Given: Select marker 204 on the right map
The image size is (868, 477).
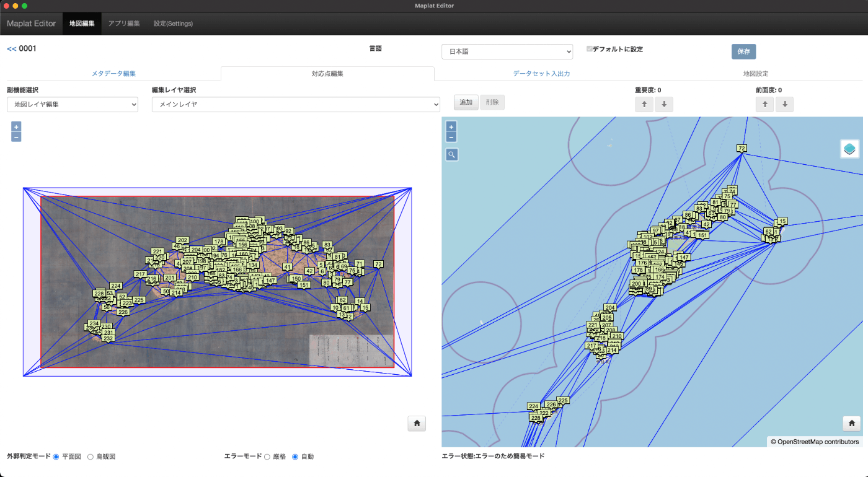Looking at the screenshot, I should pos(610,307).
